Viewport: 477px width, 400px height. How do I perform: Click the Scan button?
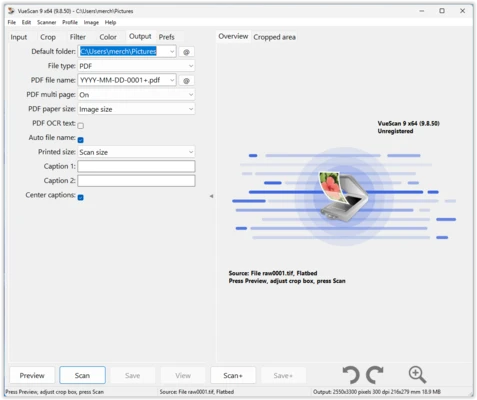pyautogui.click(x=82, y=375)
